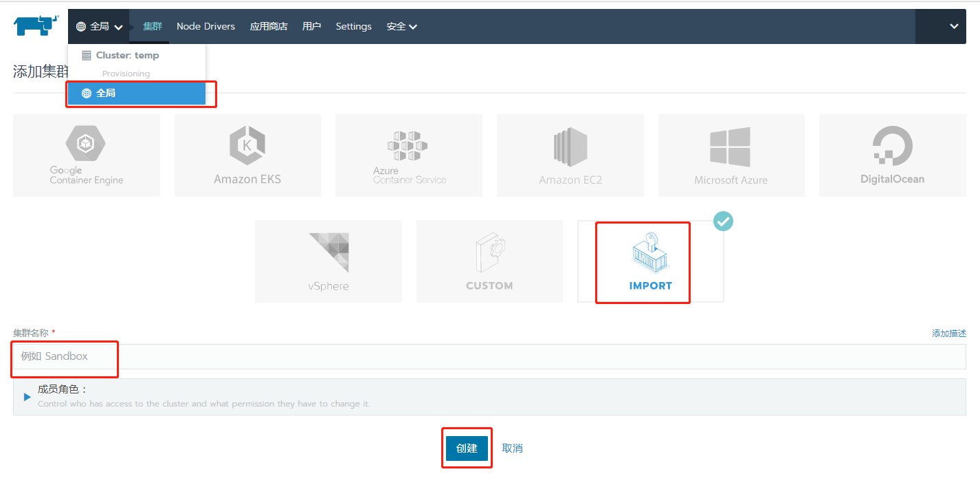Click the 集群名称 Sandbox input field
Viewport: 980px width, 487px height.
tap(489, 356)
